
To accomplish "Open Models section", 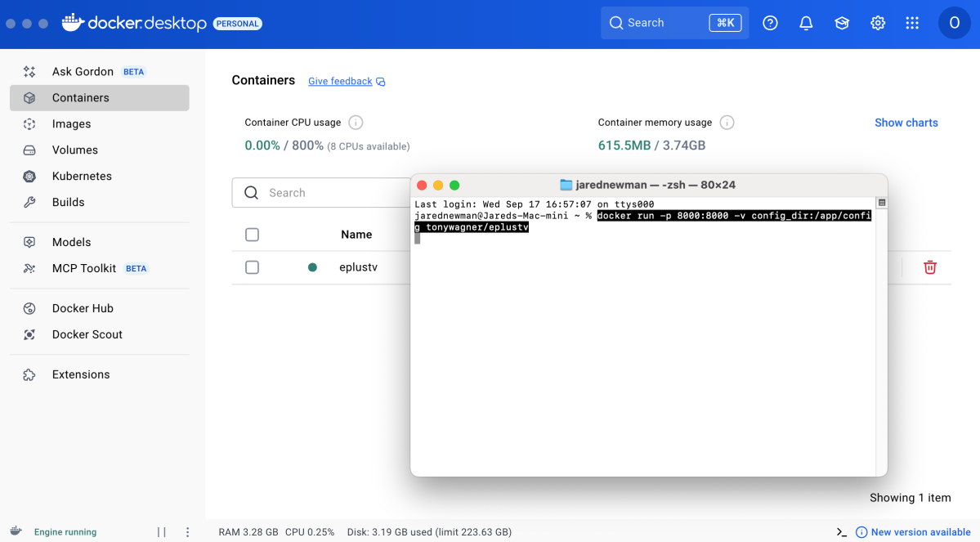I will 100,242.
